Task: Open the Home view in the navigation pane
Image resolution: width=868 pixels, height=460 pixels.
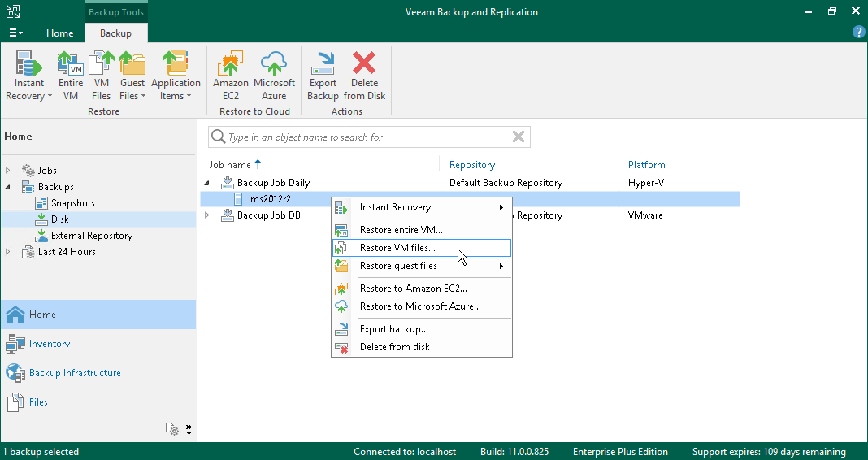Action: (x=98, y=315)
